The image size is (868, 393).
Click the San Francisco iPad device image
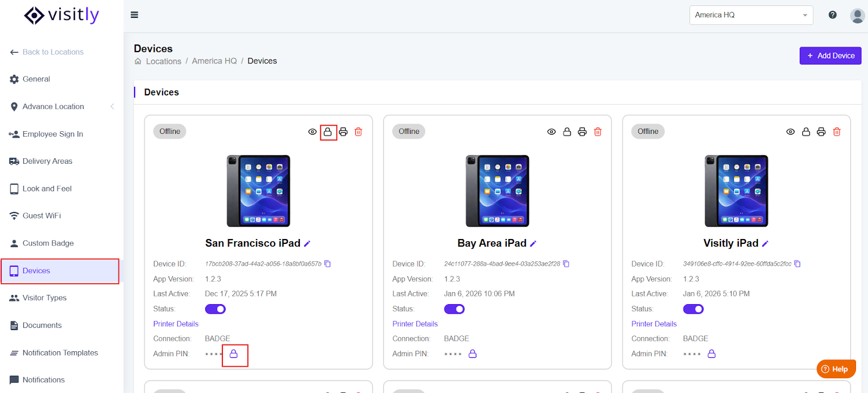click(258, 191)
